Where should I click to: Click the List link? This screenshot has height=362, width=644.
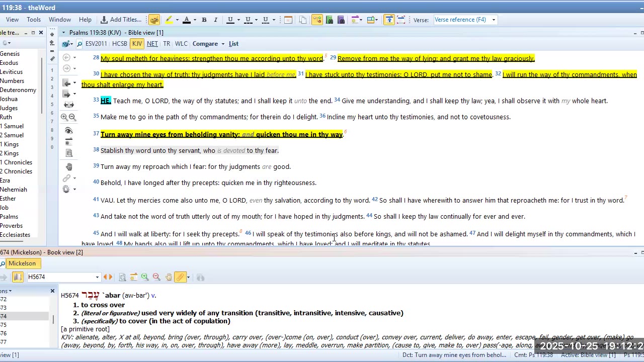click(233, 44)
